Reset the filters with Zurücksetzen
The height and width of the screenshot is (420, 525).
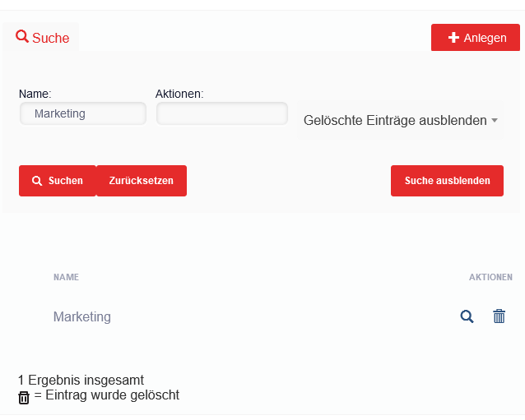point(142,181)
